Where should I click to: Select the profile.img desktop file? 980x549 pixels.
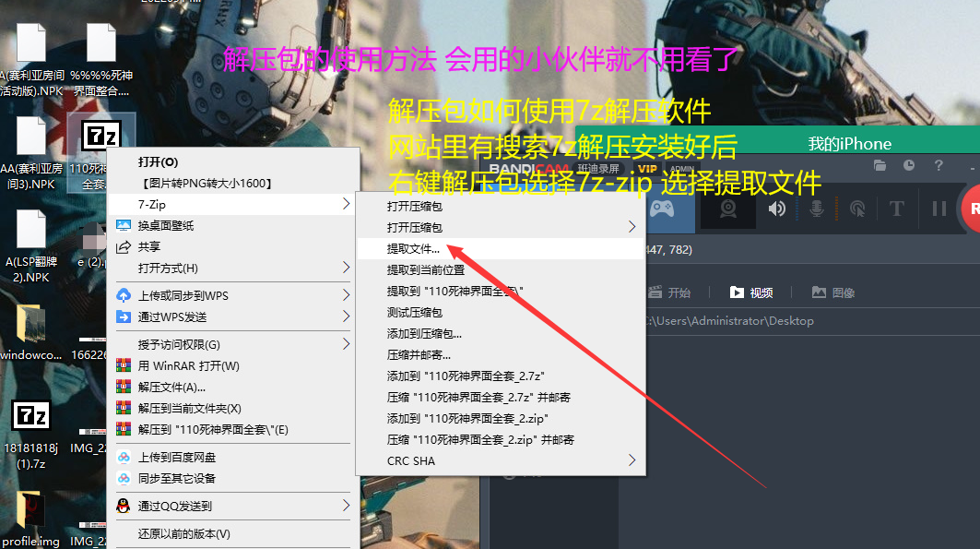click(31, 519)
